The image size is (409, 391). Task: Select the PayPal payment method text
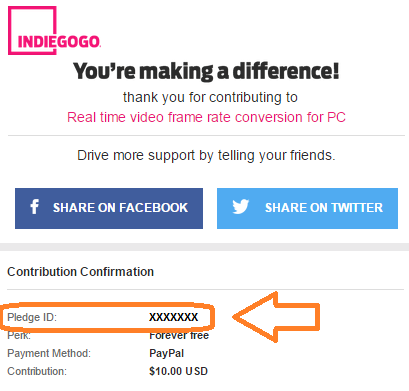point(166,353)
